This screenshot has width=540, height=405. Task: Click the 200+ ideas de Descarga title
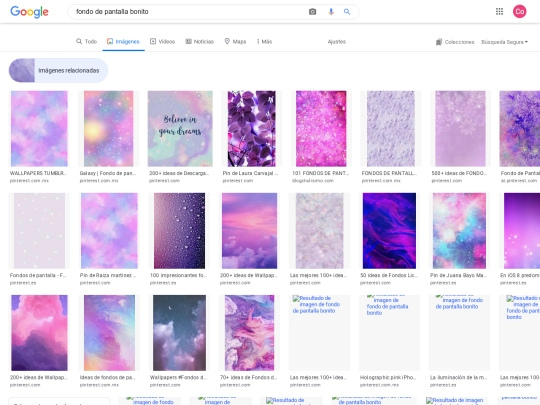(x=179, y=173)
